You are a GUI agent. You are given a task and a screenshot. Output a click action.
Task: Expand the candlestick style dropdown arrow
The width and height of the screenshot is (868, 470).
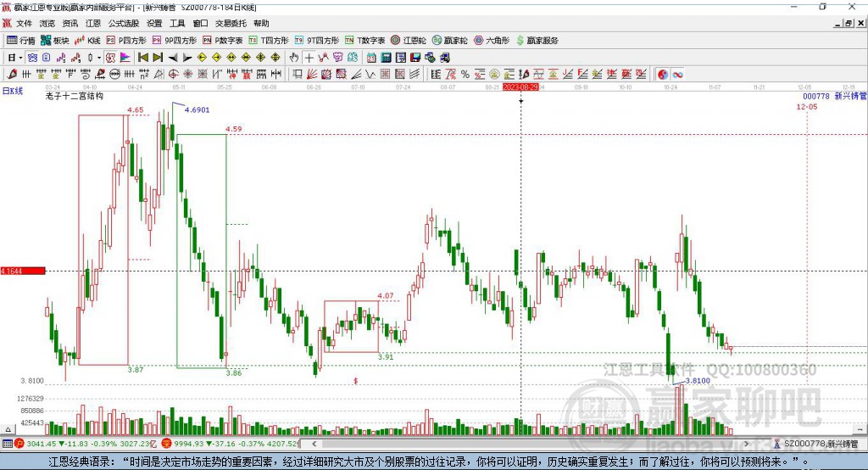99,57
